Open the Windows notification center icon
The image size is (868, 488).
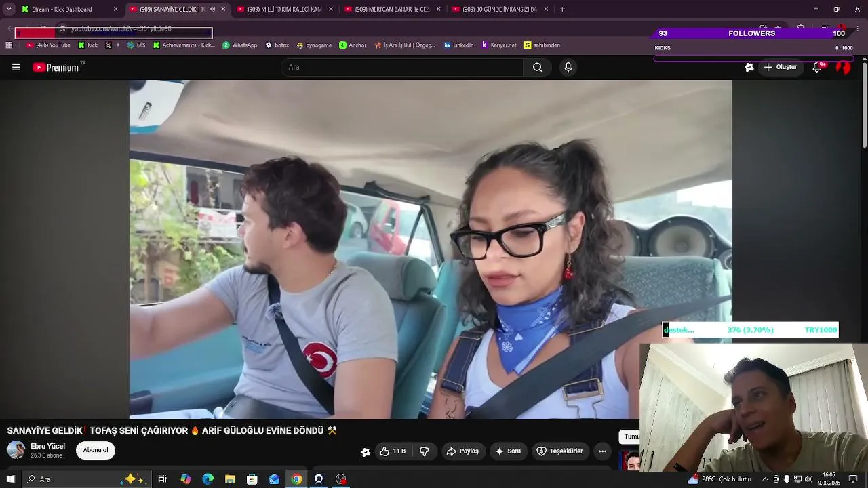click(853, 479)
